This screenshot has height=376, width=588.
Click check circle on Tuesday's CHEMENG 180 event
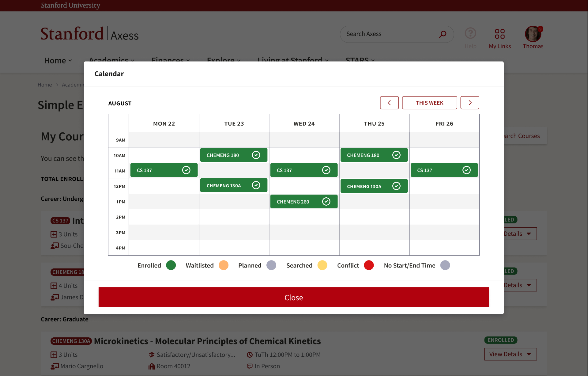[x=256, y=155]
